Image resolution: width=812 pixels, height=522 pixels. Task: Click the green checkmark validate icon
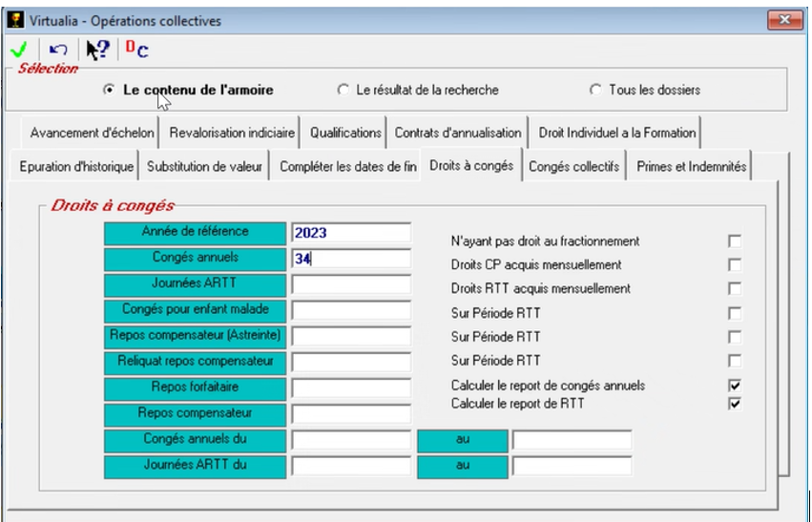18,50
